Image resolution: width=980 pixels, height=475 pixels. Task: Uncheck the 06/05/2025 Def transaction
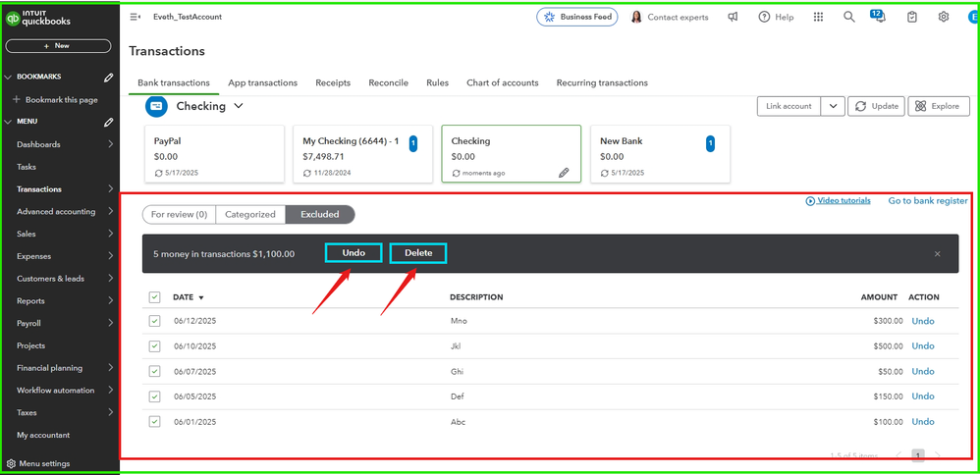point(154,396)
